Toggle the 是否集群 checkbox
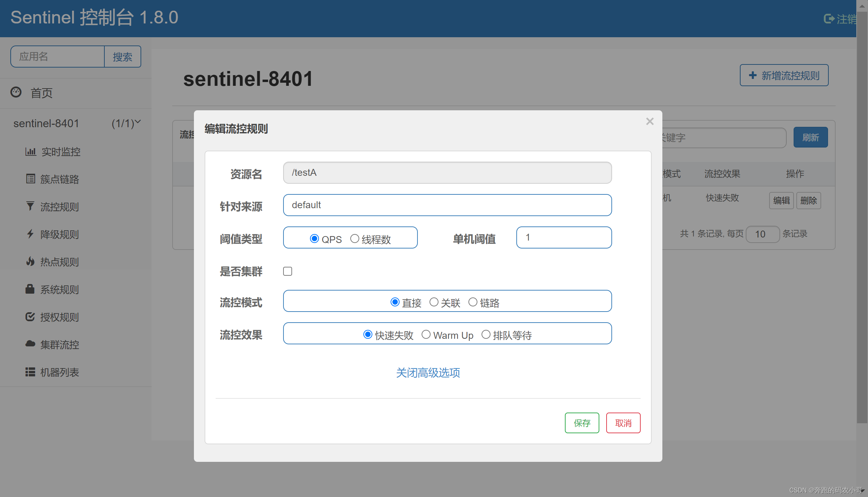This screenshot has width=868, height=497. [288, 271]
